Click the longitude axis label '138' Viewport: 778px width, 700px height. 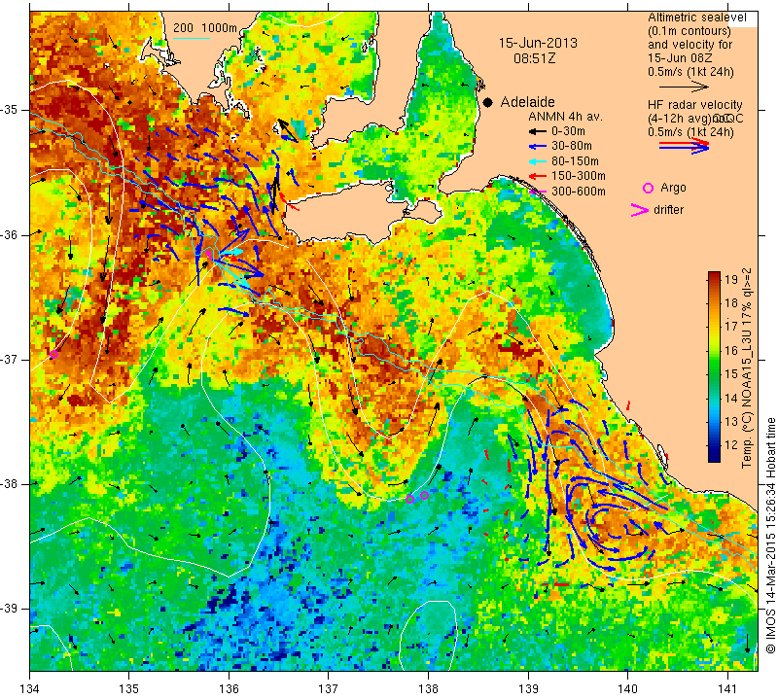428,689
